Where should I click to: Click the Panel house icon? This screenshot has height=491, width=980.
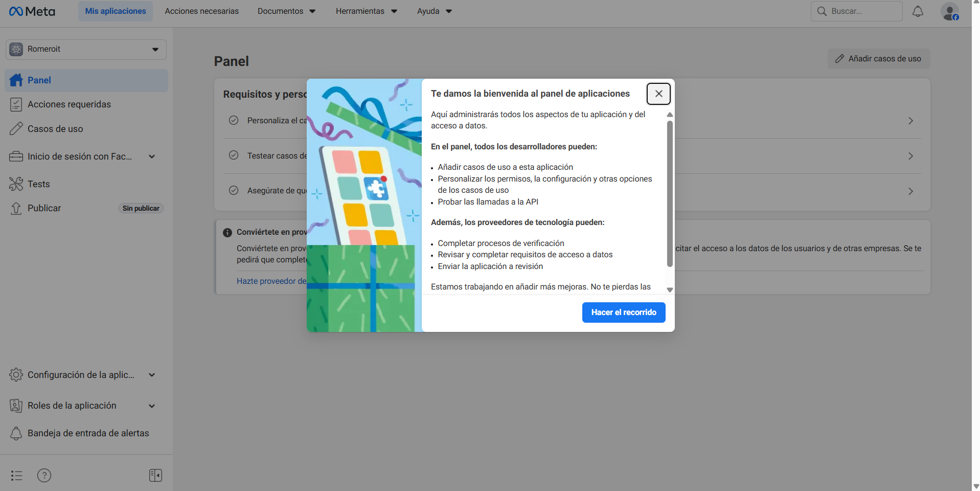coord(16,80)
